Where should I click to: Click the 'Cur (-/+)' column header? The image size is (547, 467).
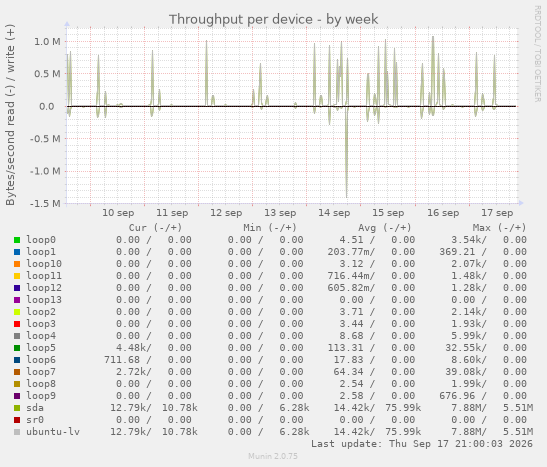pyautogui.click(x=155, y=228)
